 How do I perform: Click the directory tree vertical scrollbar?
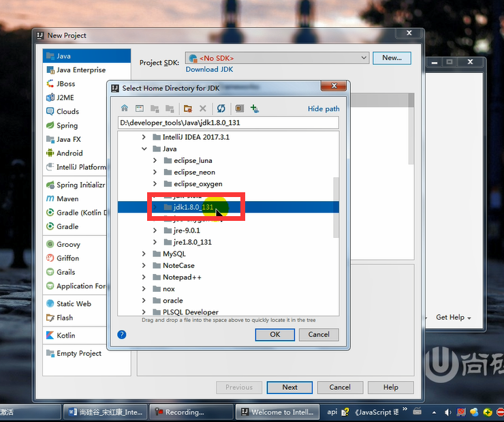[x=336, y=207]
